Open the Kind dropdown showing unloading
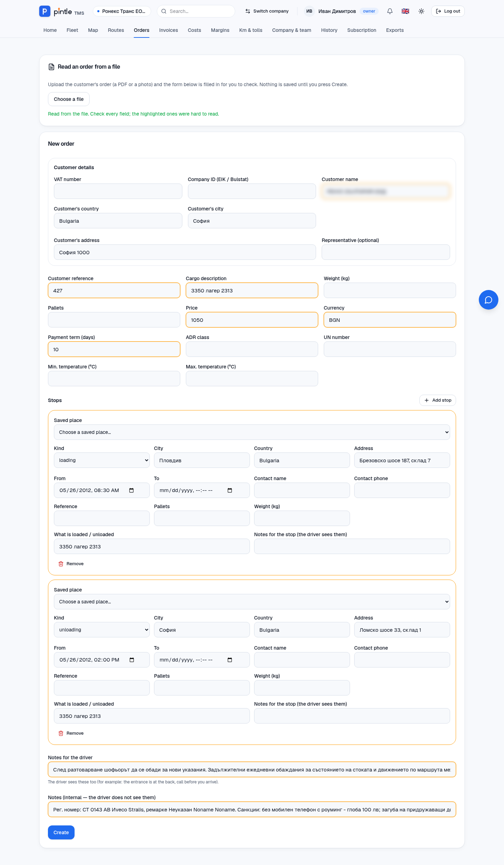Screen dimensions: 504x865 [102, 630]
